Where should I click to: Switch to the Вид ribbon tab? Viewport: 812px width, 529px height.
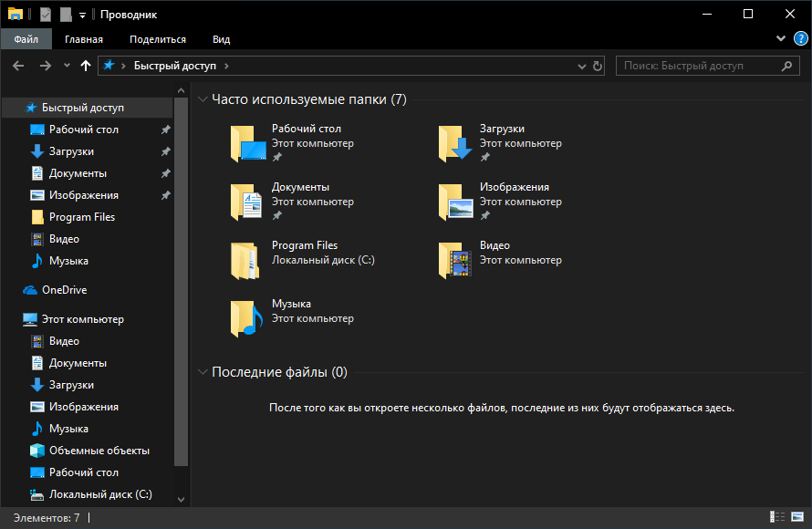click(x=221, y=39)
